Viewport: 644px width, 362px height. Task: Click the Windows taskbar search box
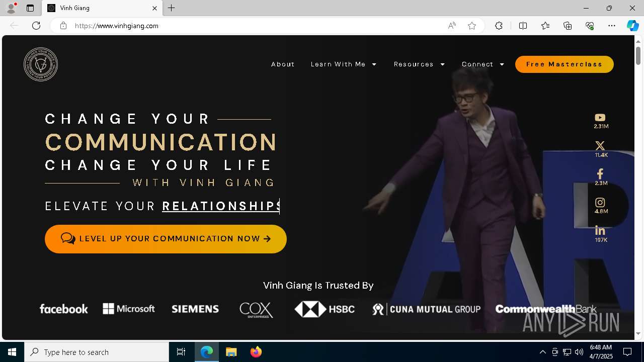click(x=97, y=352)
